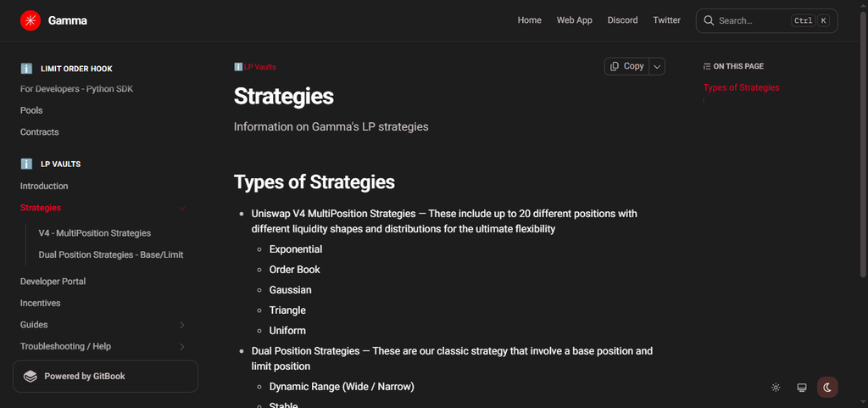Select system theme monitor icon
The image size is (868, 408).
coord(802,388)
